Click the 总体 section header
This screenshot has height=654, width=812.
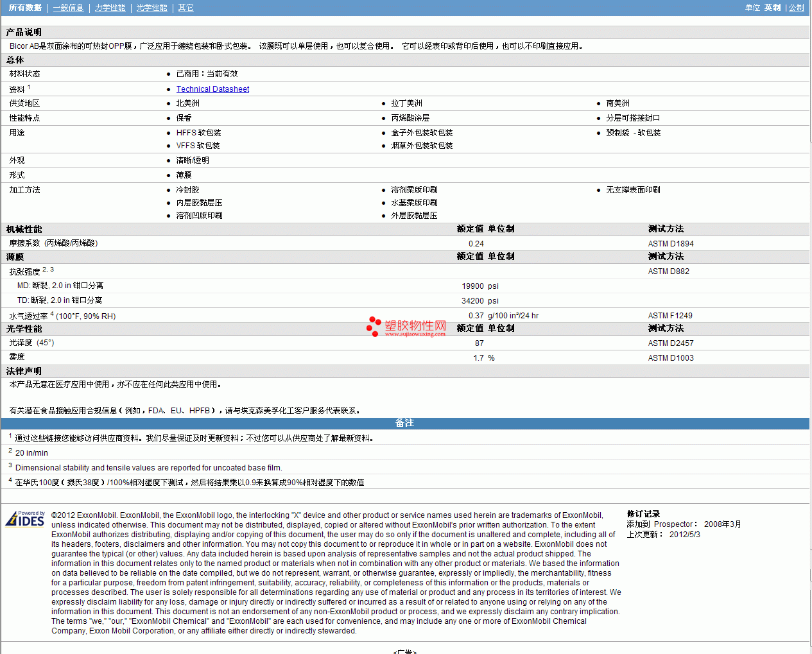point(15,60)
